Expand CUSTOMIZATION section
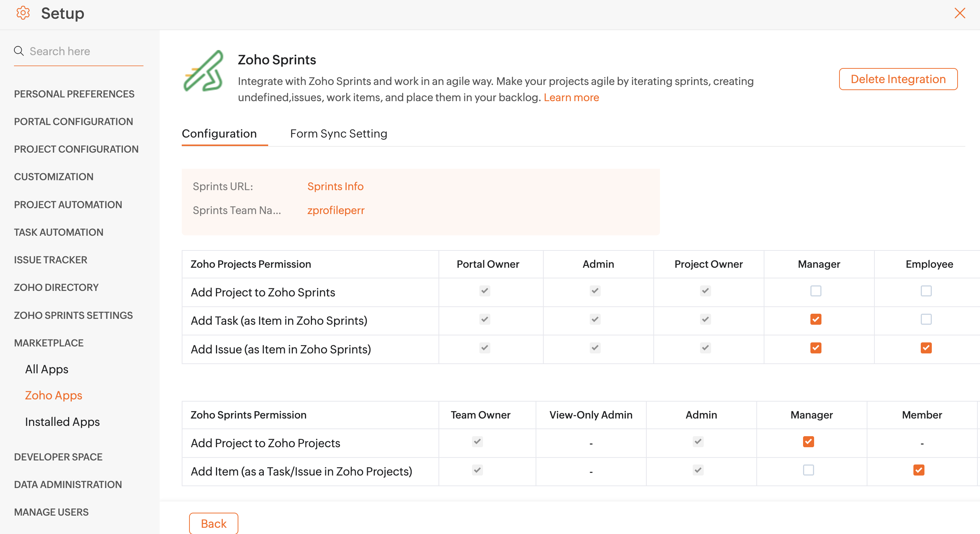980x534 pixels. pos(54,177)
